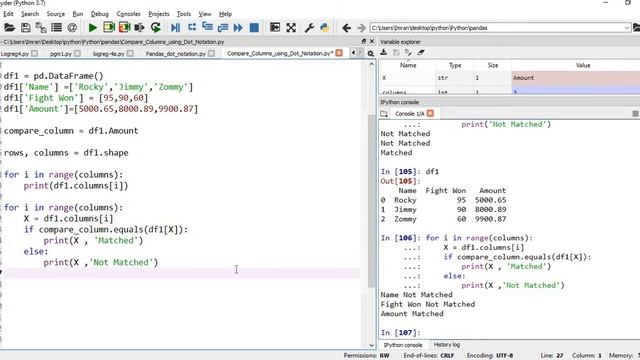The height and width of the screenshot is (360, 640).
Task: Click the editor vertical scrollbar
Action: click(371, 200)
